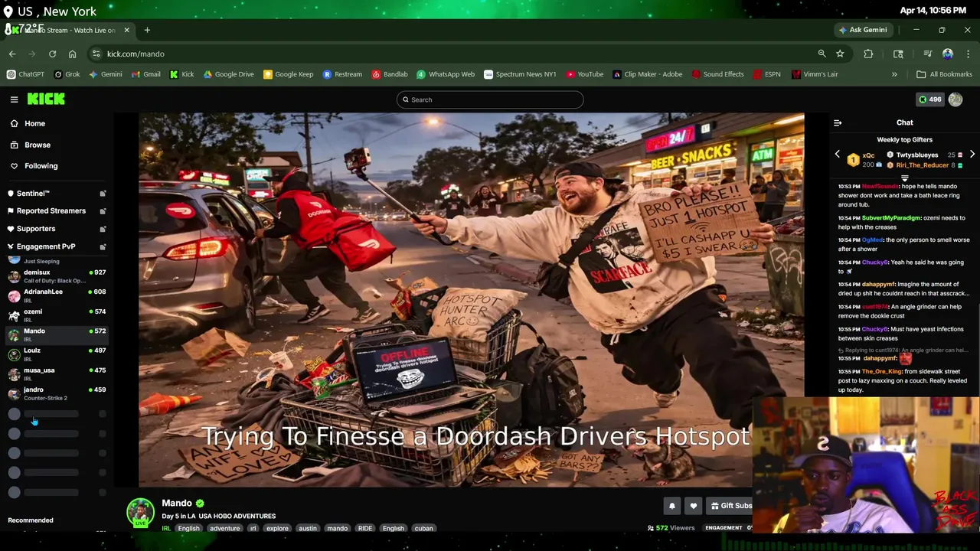Click The_Ore_King username in chat
The height and width of the screenshot is (551, 980).
pos(881,372)
